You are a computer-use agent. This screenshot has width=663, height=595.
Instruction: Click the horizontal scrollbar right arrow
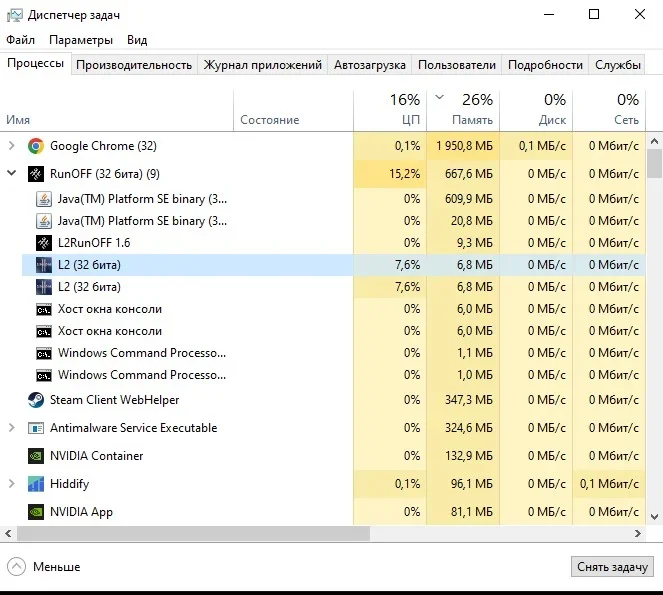638,534
